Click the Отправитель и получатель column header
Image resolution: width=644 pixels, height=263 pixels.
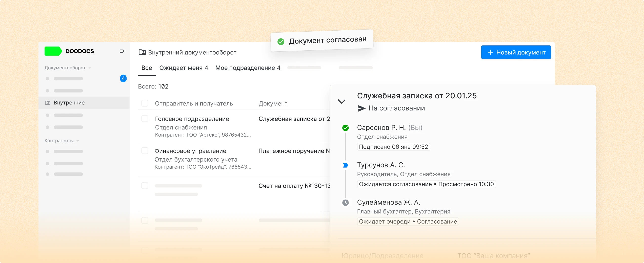(x=194, y=103)
